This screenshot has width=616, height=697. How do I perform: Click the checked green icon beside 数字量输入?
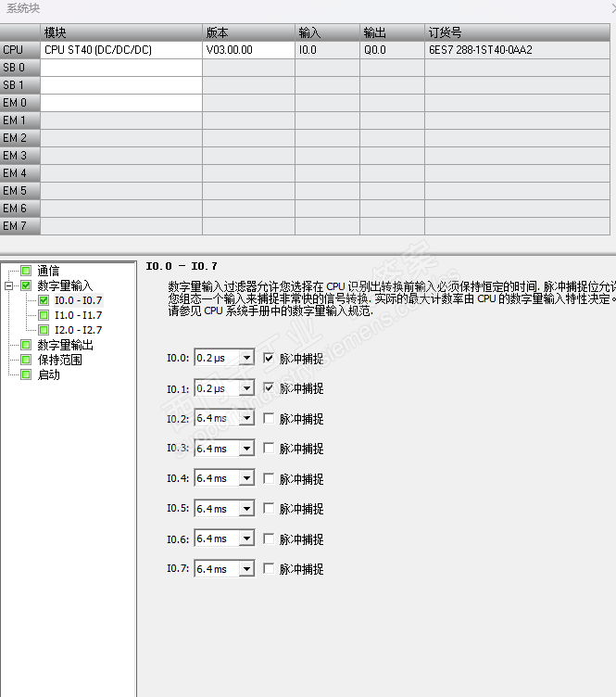pos(26,285)
